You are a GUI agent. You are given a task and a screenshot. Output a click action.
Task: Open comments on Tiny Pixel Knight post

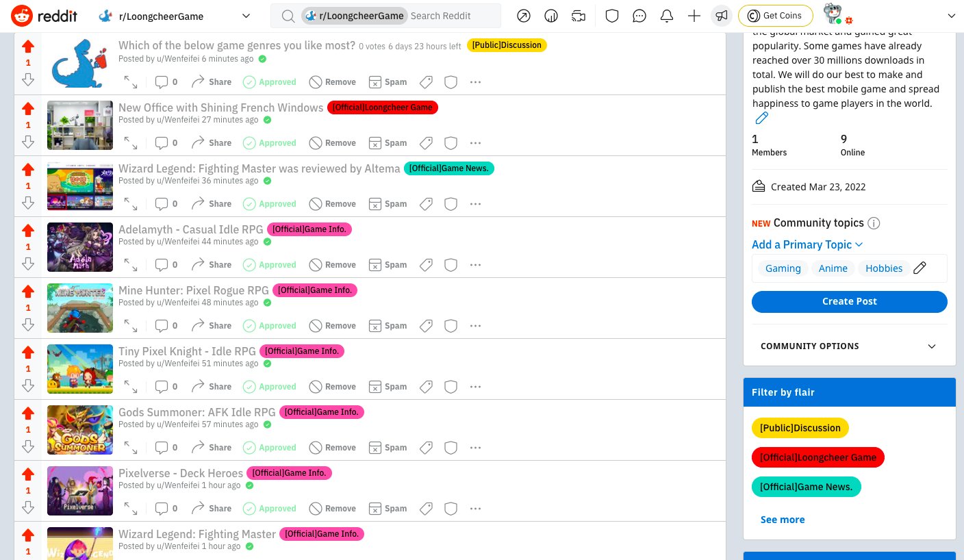click(166, 387)
